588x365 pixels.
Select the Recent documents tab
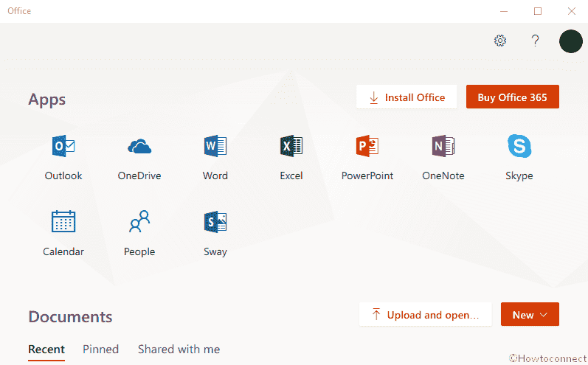point(46,350)
